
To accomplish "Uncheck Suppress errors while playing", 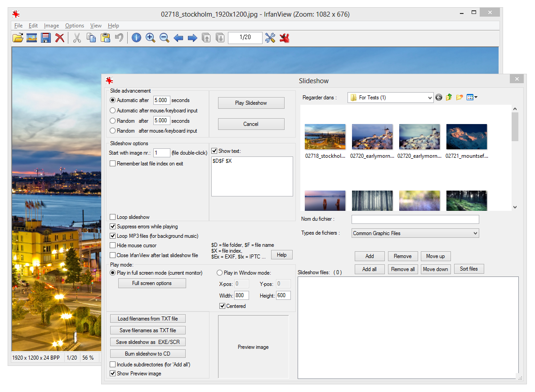I will pyautogui.click(x=112, y=226).
